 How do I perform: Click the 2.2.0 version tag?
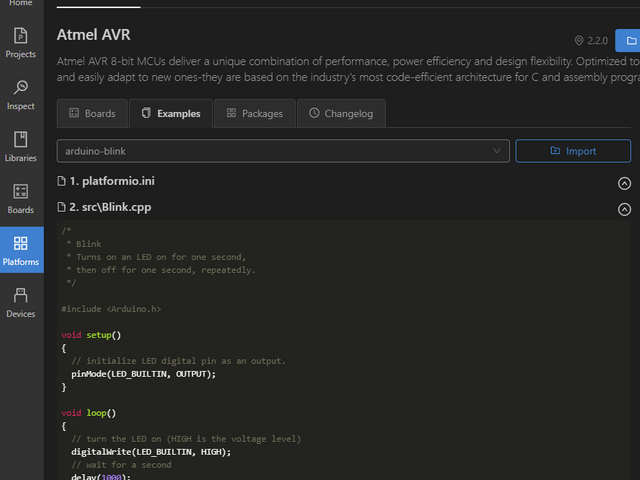click(591, 41)
